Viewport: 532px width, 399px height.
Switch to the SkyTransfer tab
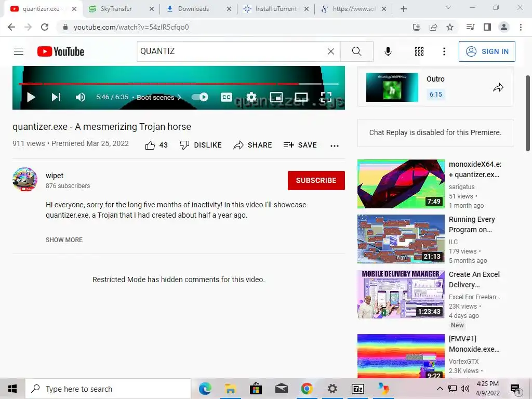[x=116, y=9]
